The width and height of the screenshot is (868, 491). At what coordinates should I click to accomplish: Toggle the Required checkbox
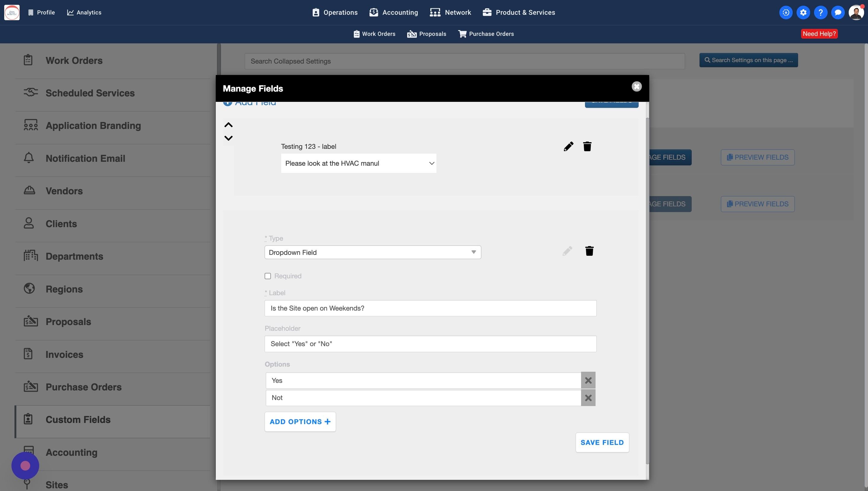(268, 276)
